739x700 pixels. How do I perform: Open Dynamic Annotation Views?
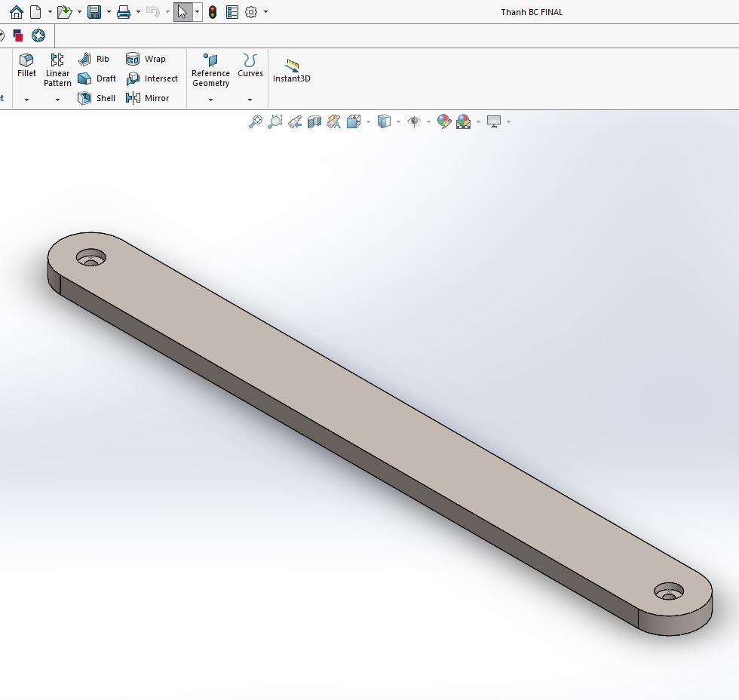coord(333,121)
